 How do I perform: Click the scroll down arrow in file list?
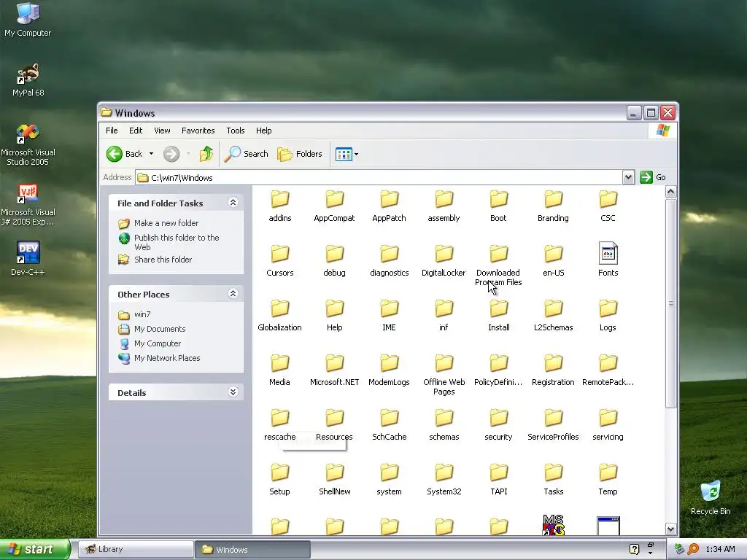click(x=671, y=529)
